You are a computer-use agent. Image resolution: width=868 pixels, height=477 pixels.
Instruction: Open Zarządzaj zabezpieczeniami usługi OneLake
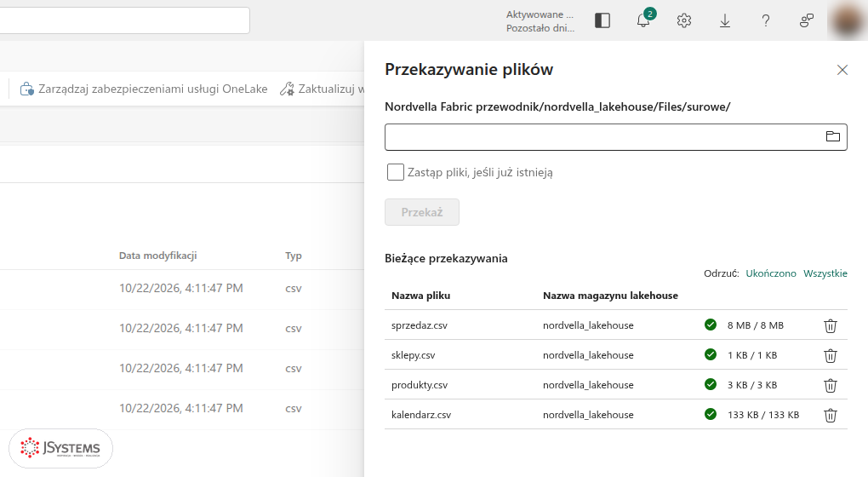pos(144,89)
